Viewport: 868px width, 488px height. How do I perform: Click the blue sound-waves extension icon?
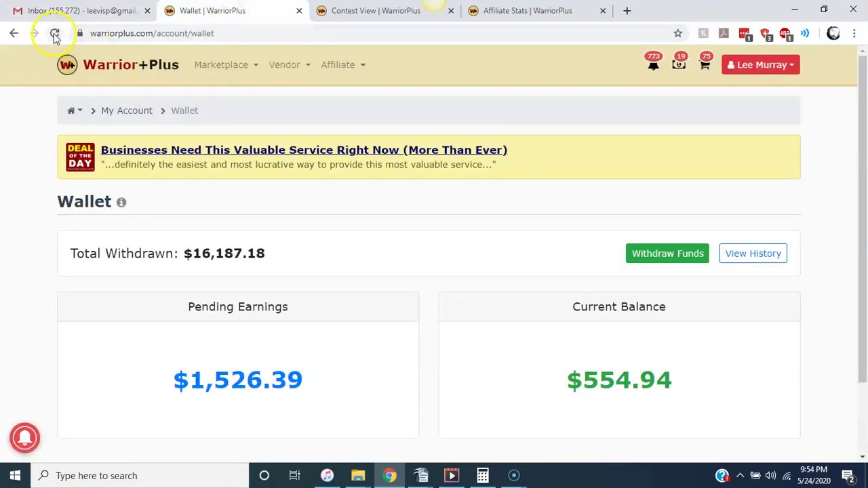pyautogui.click(x=805, y=33)
